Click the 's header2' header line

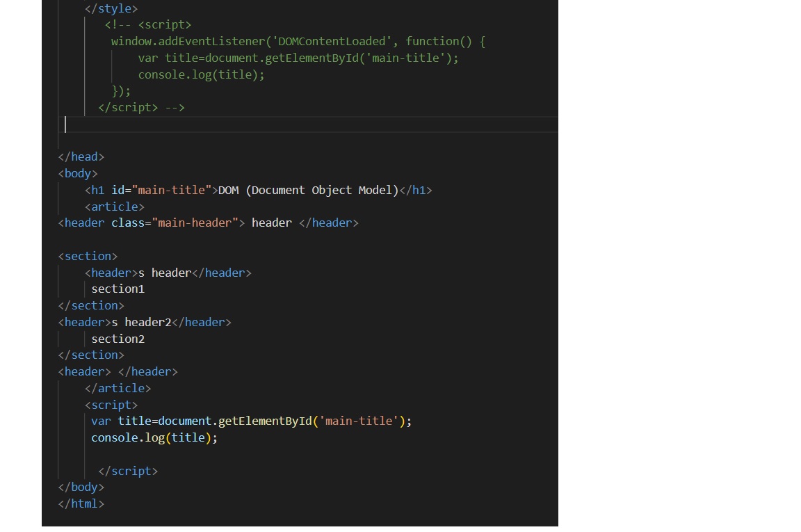(x=145, y=323)
